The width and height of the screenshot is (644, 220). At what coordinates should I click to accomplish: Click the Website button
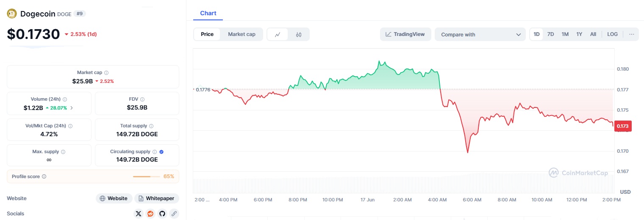pyautogui.click(x=114, y=198)
